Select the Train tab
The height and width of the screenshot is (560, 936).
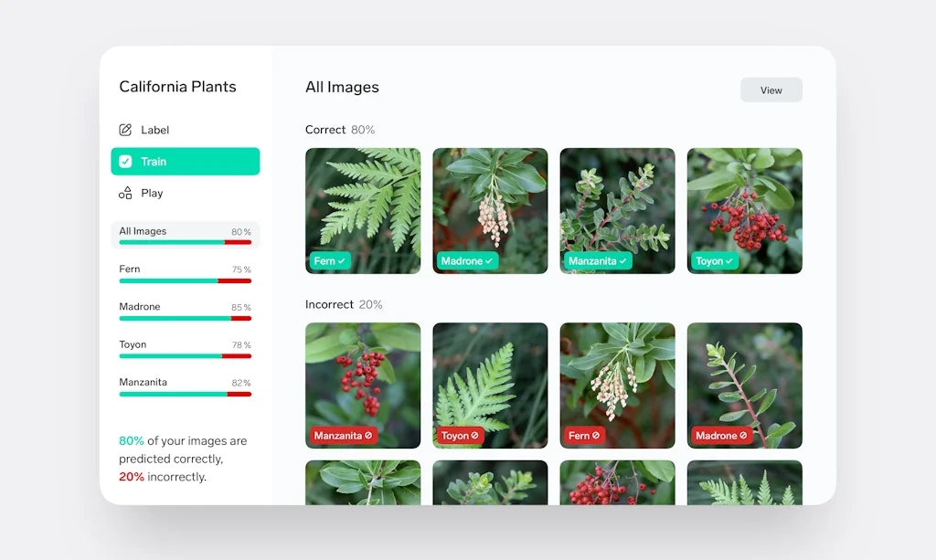[x=185, y=162]
